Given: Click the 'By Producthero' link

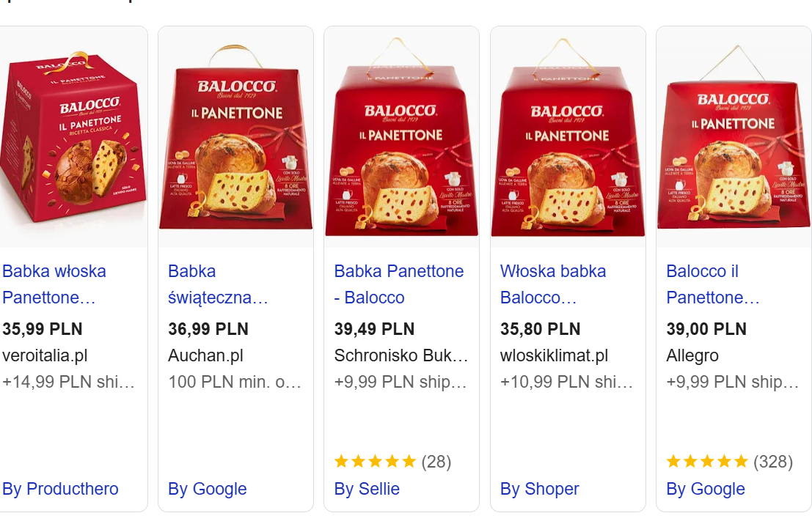Looking at the screenshot, I should coord(60,489).
